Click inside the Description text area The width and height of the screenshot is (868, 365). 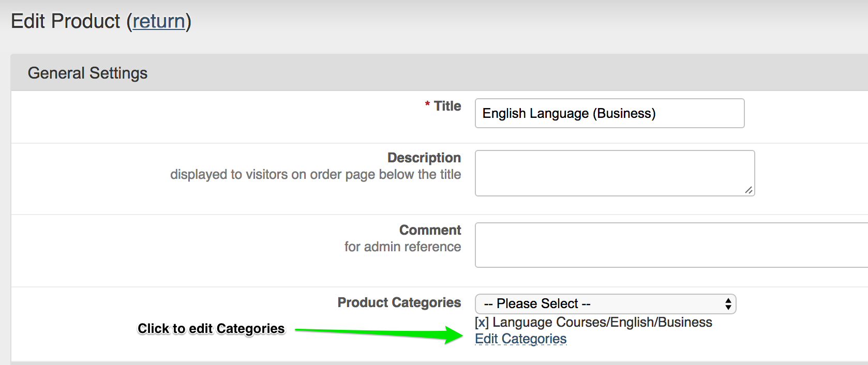point(614,173)
